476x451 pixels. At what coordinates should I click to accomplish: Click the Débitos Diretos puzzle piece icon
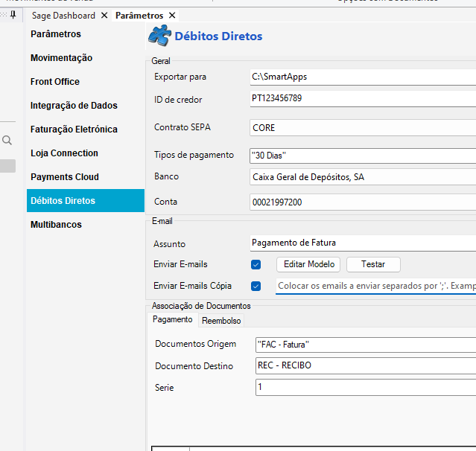[x=159, y=36]
